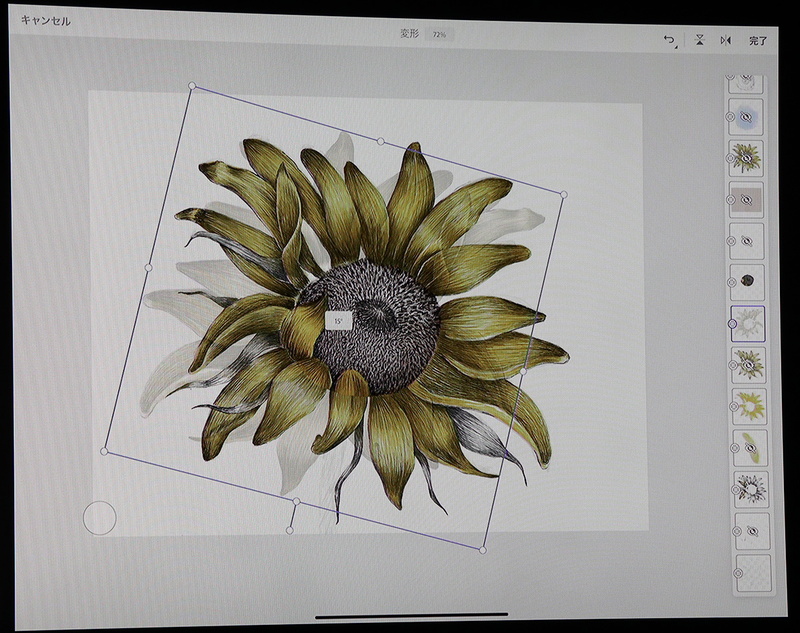The width and height of the screenshot is (800, 633).
Task: Select the top edge midpoint transform handle
Action: [380, 141]
